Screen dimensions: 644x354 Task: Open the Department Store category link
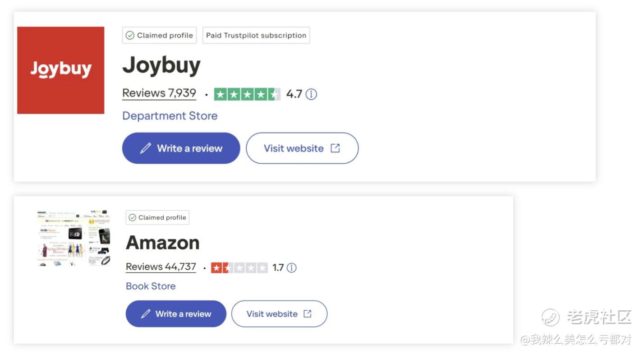[170, 116]
